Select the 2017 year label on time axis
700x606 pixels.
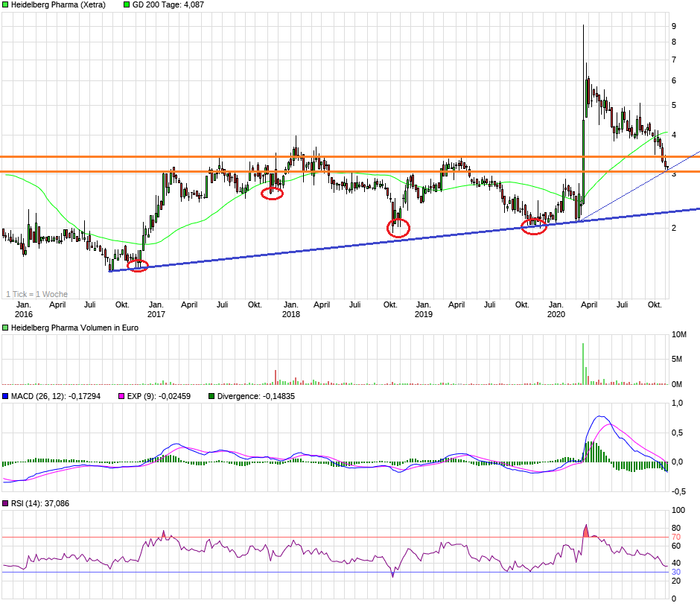coord(156,315)
